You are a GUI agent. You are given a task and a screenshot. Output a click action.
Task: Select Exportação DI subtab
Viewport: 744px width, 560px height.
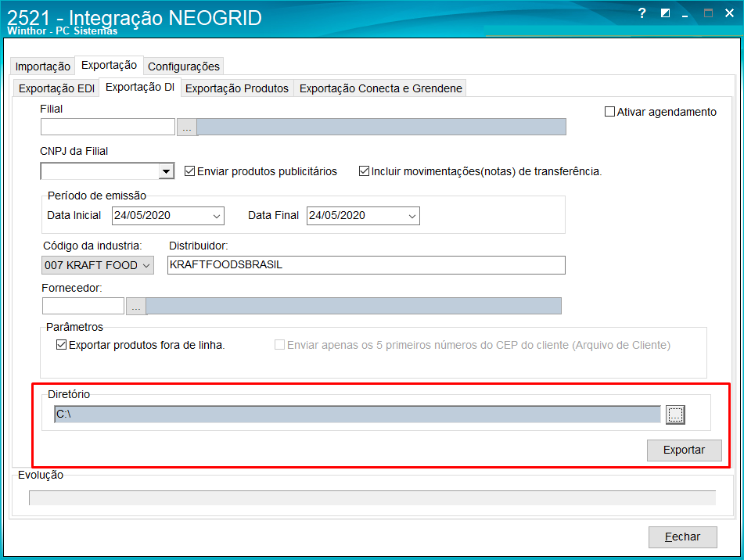pos(140,88)
